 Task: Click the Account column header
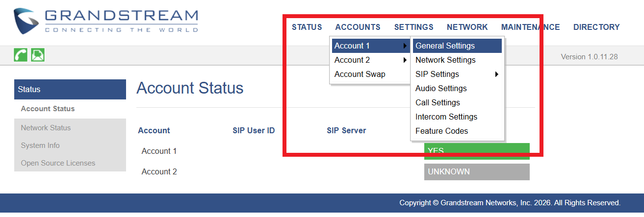coord(154,130)
